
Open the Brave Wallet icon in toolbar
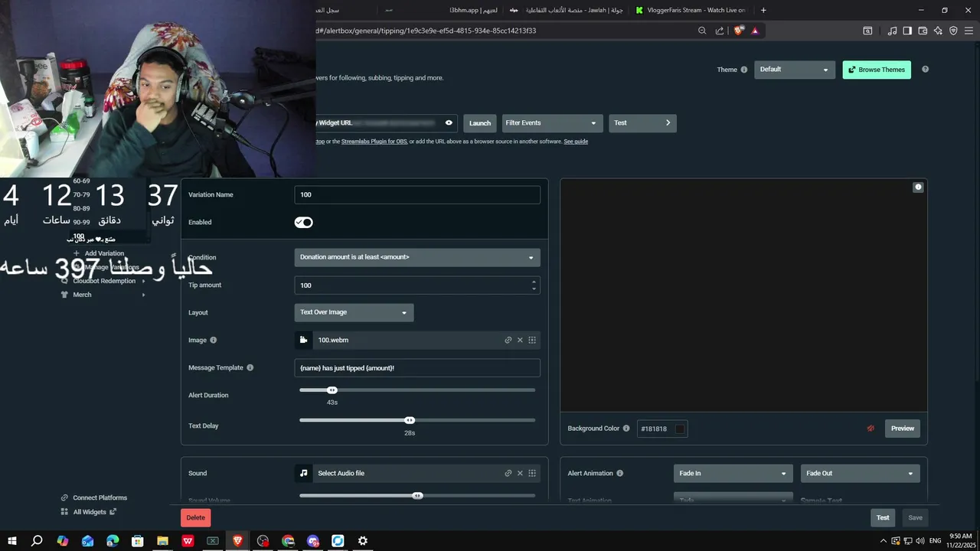pos(923,31)
